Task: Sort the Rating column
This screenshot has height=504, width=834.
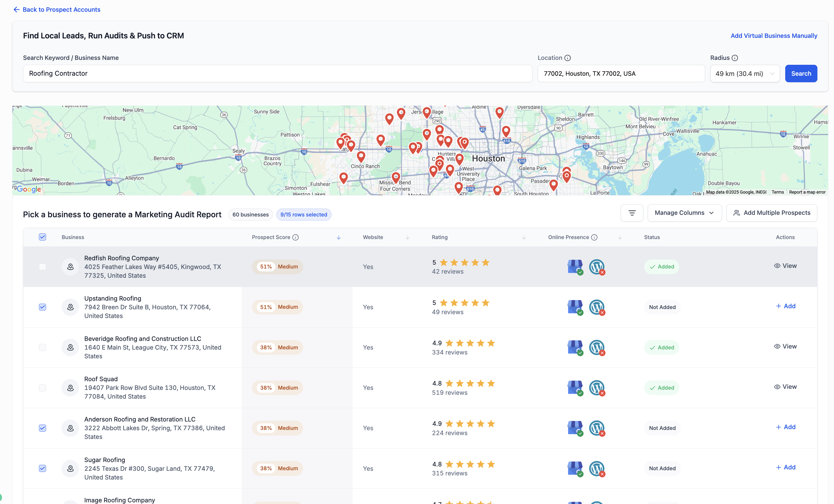Action: pos(523,237)
